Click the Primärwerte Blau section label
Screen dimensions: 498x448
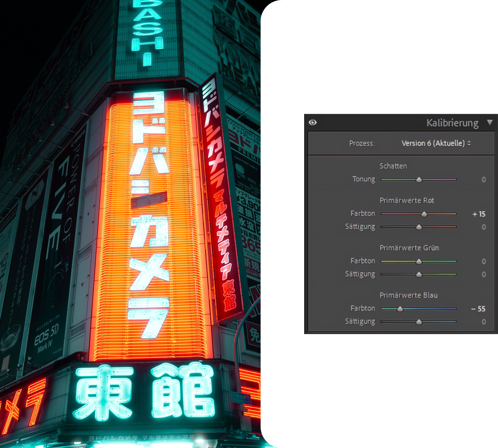pos(409,295)
